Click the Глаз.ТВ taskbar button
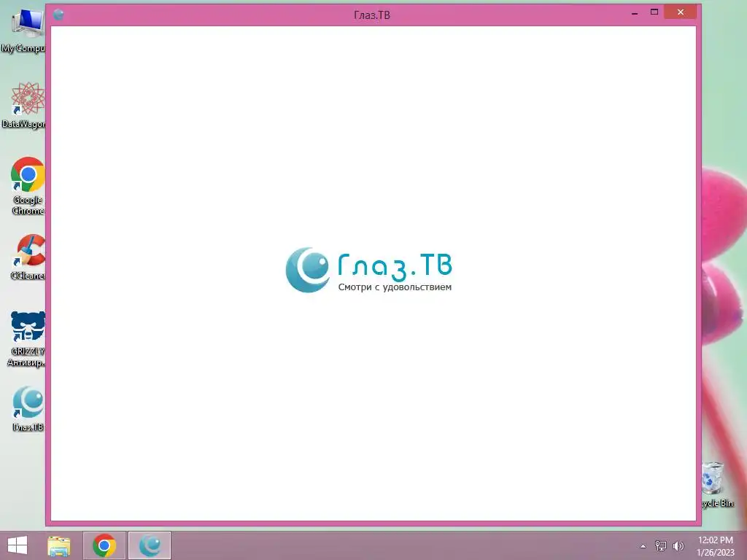 pos(150,545)
